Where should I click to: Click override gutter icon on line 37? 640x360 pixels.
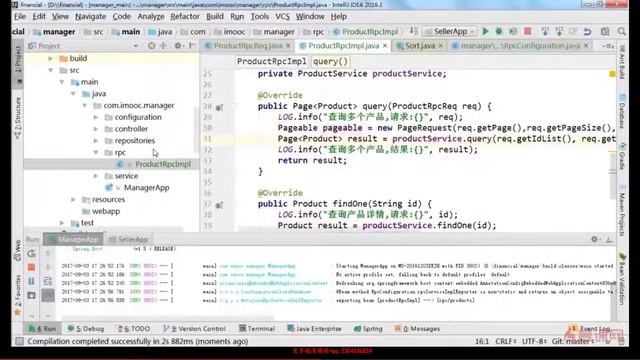tap(220, 205)
